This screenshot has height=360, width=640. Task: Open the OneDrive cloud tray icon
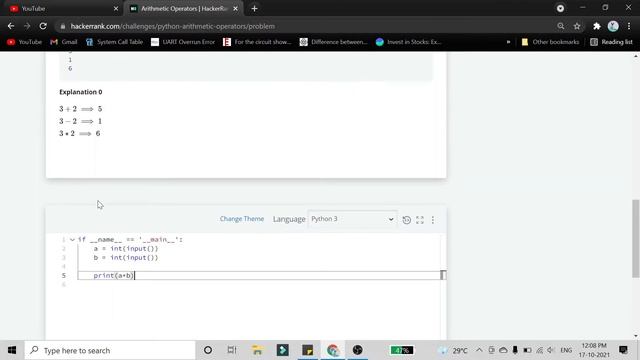(503, 350)
